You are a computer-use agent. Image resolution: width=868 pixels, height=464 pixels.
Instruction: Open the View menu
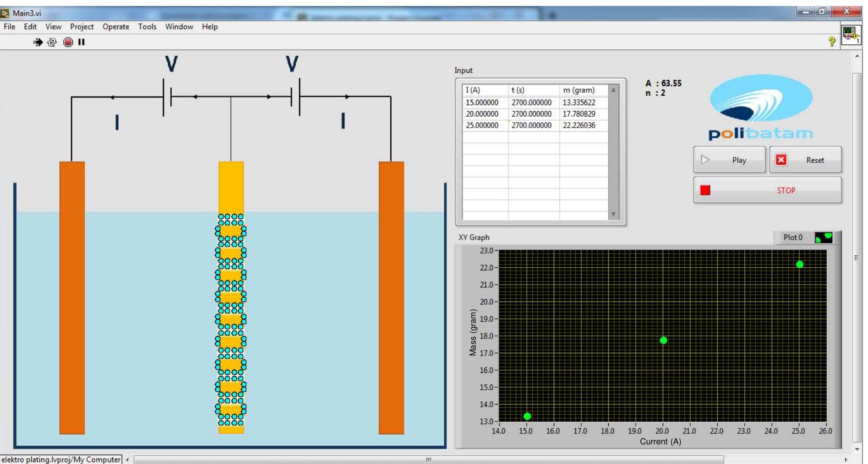(x=53, y=27)
